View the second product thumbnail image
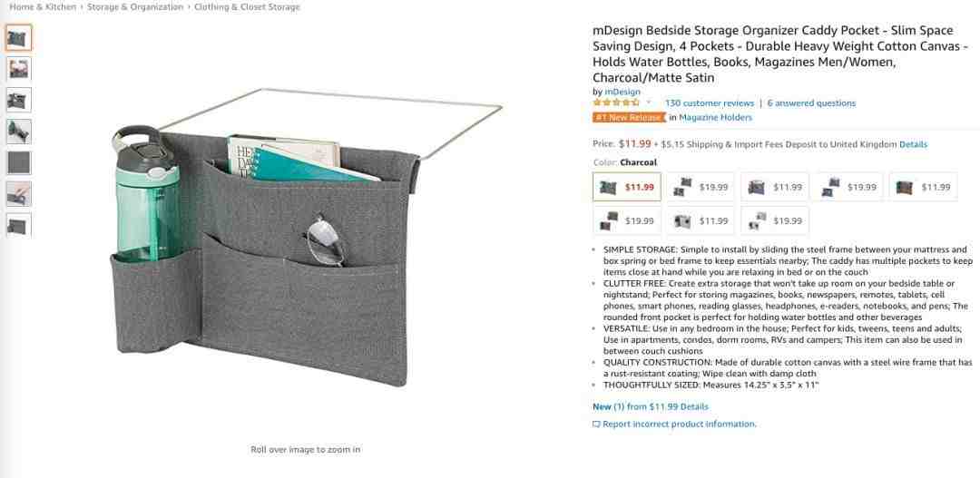Screen dimensions: 980x478 pyautogui.click(x=18, y=69)
